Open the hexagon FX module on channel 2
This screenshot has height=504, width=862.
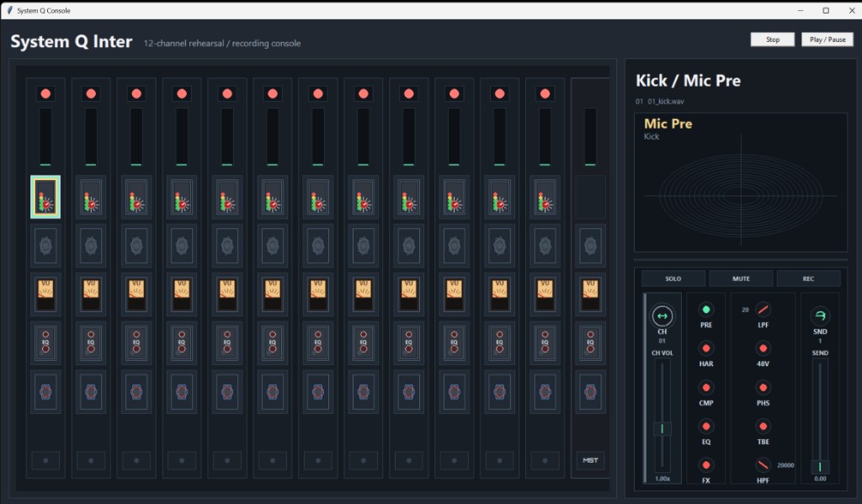click(91, 392)
